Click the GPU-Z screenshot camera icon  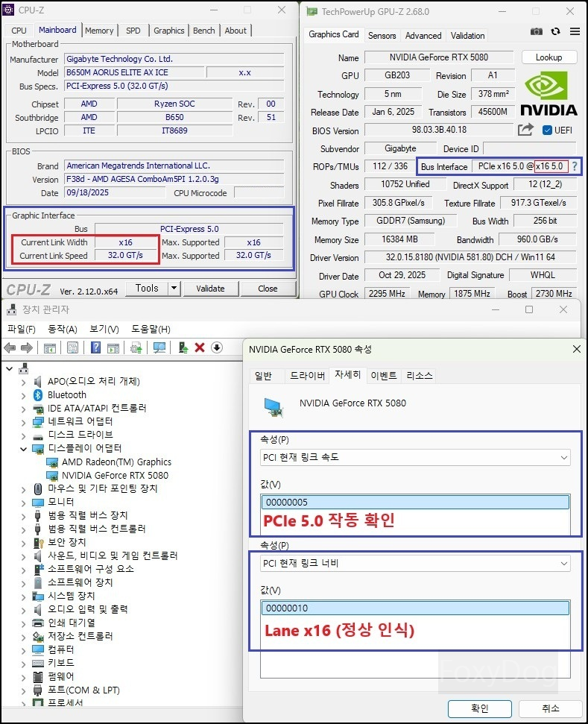[537, 31]
